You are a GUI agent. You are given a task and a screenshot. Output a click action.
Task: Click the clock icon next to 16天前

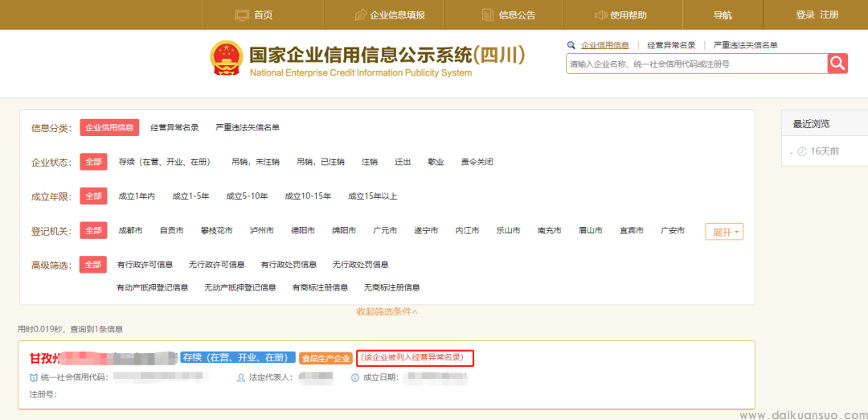coord(802,150)
